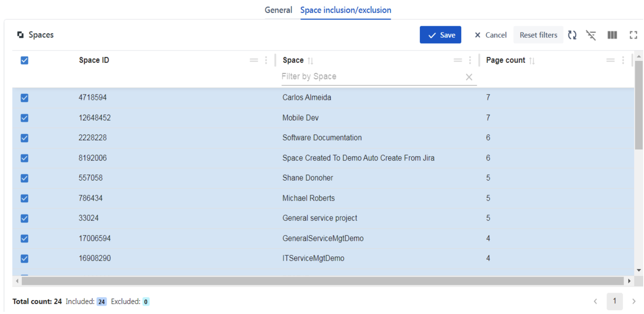Open Space column menu (three dots)

click(470, 60)
